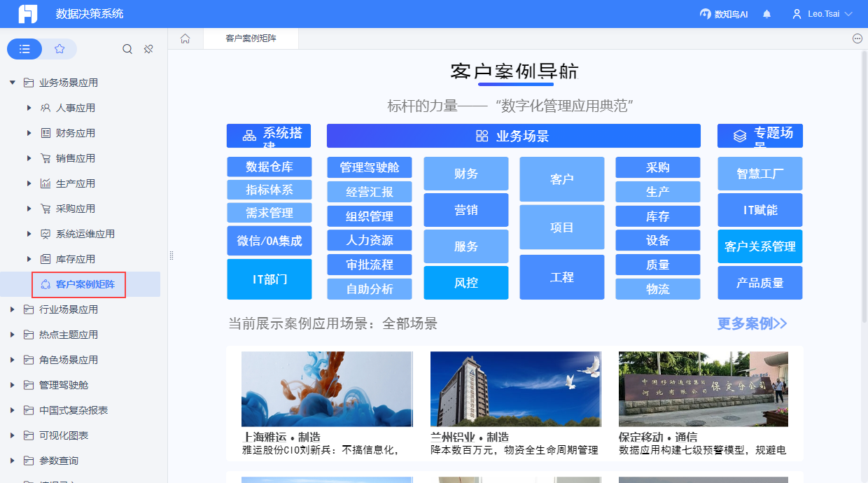This screenshot has height=483, width=868.
Task: Choose the 智慧工厂 topic tile
Action: pyautogui.click(x=760, y=174)
